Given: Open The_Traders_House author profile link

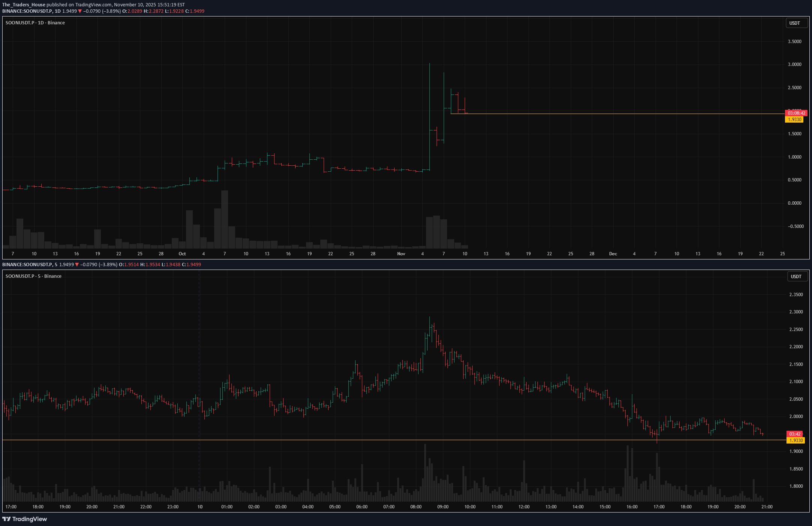Looking at the screenshot, I should [x=24, y=5].
